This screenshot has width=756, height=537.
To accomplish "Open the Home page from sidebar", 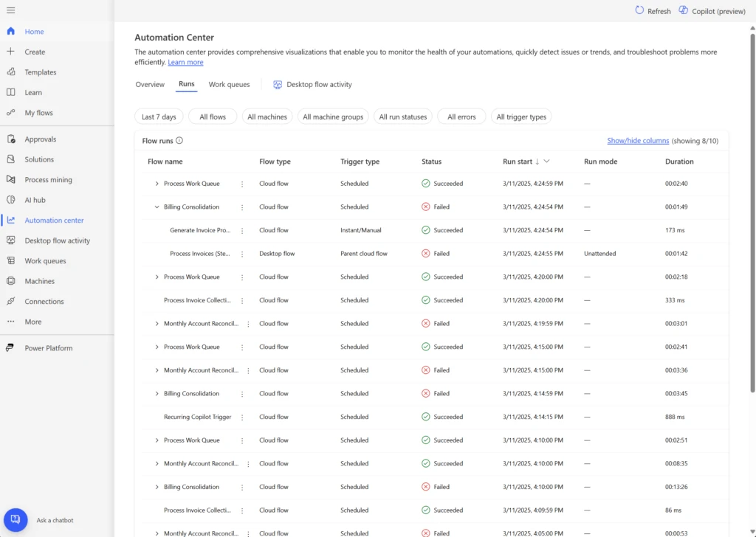I will [x=33, y=31].
